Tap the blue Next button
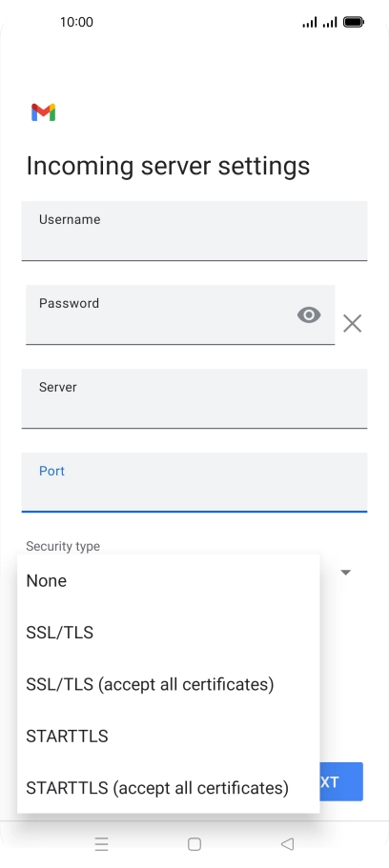 point(340,781)
